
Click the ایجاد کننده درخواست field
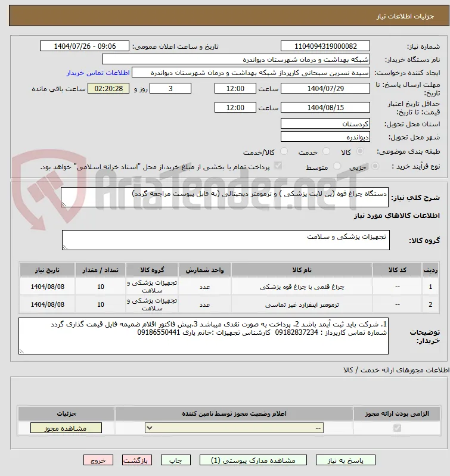pos(251,73)
